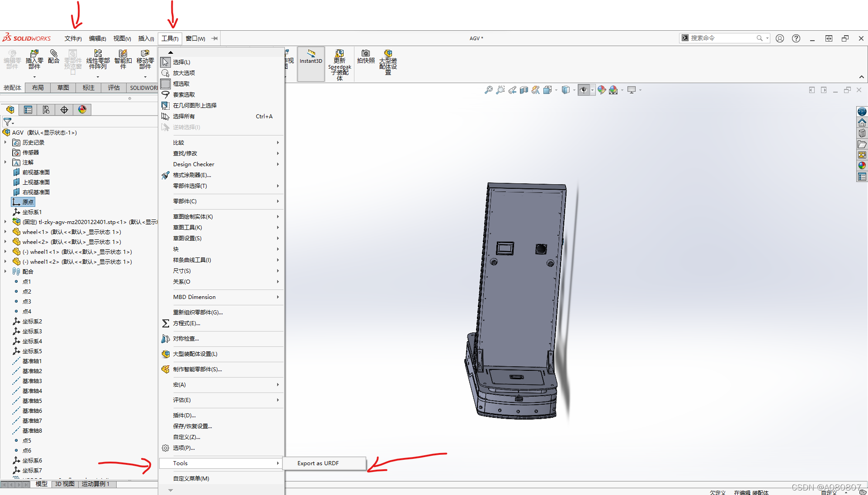This screenshot has width=868, height=495.
Task: Switch to the 草图 ribbon tab
Action: tap(63, 88)
